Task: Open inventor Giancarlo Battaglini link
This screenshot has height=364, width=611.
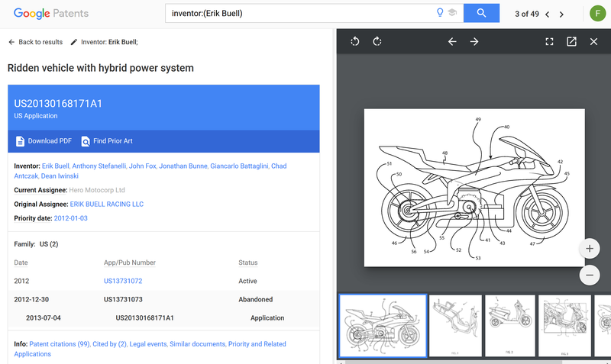Action: [239, 166]
